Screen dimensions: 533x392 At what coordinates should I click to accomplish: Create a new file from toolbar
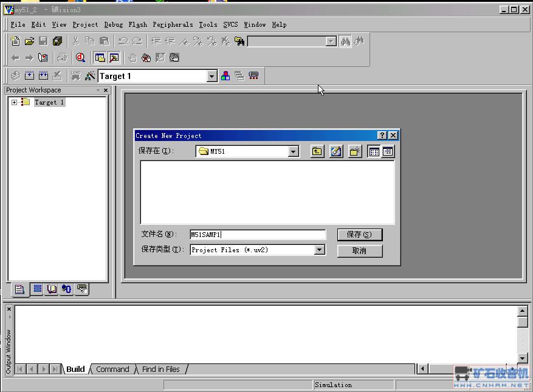click(15, 41)
